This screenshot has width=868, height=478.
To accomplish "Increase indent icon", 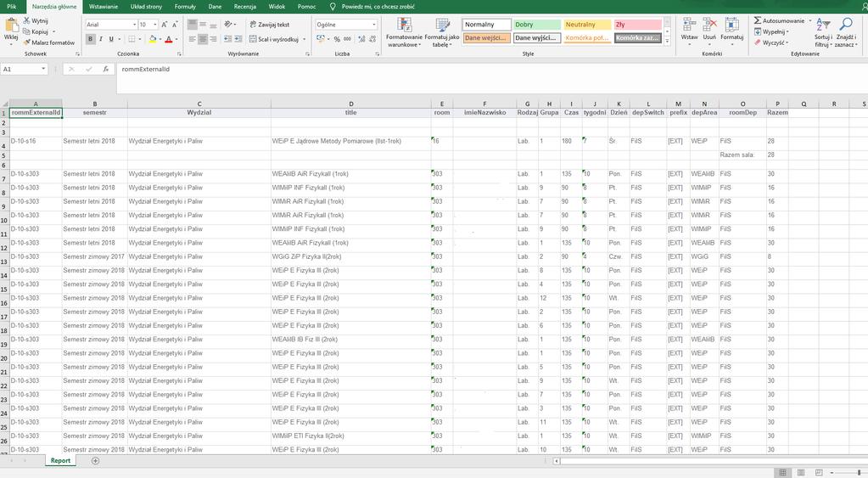I will (238, 39).
